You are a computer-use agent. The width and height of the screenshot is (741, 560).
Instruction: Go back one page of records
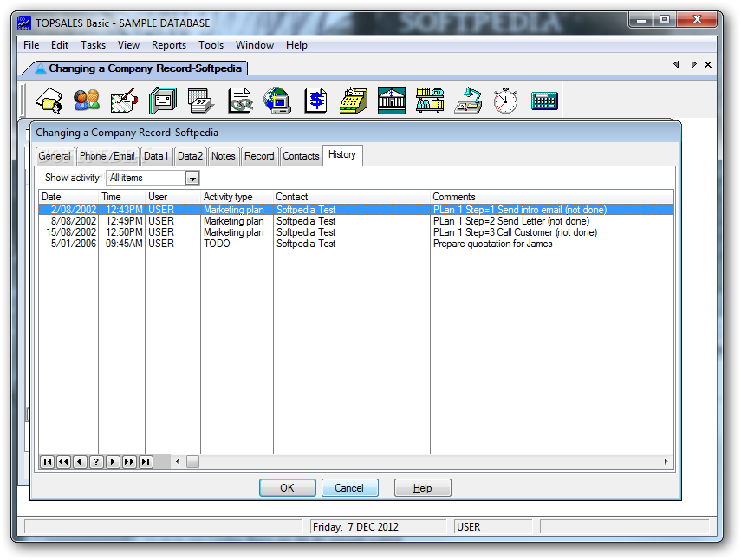(64, 462)
